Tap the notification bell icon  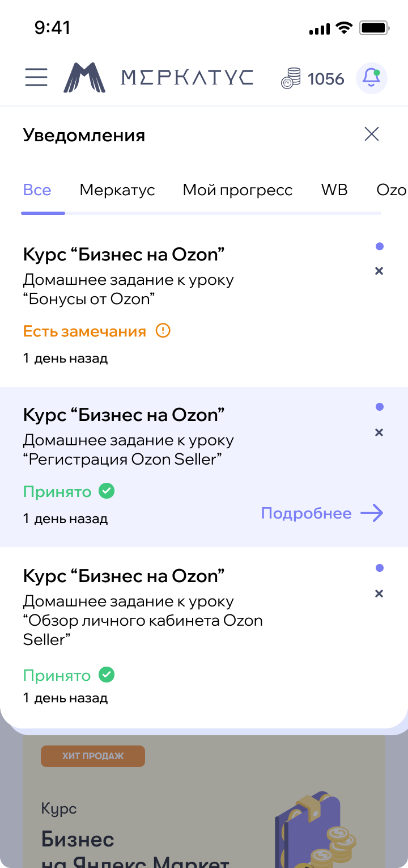tap(371, 78)
